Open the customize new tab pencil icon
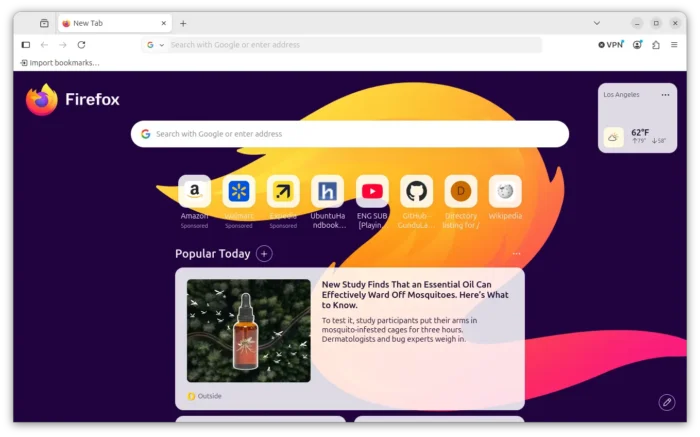The width and height of the screenshot is (700, 437). 667,402
